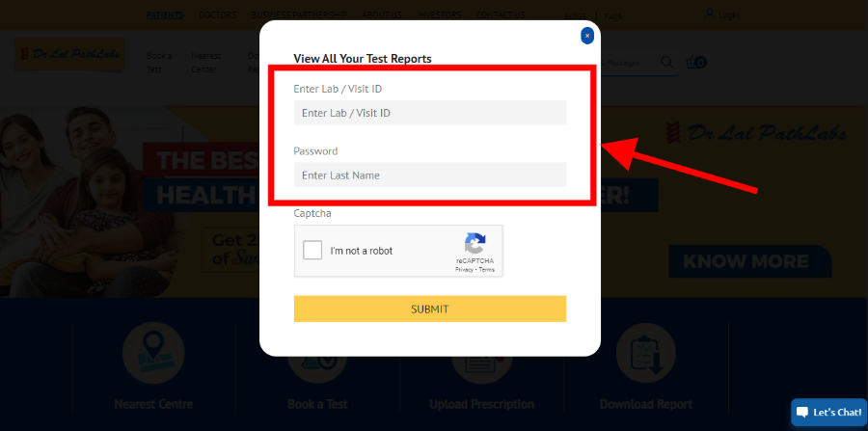Click the Enter Last Name password field
The image size is (868, 431).
430,175
